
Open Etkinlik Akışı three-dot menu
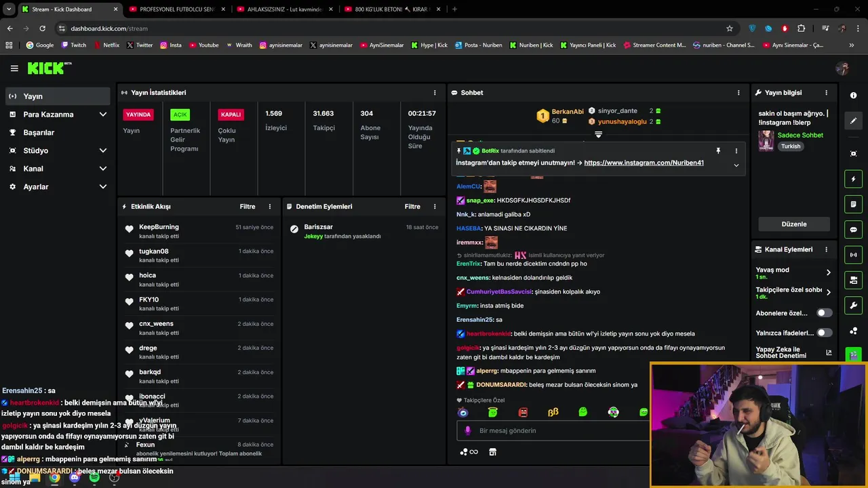click(270, 207)
